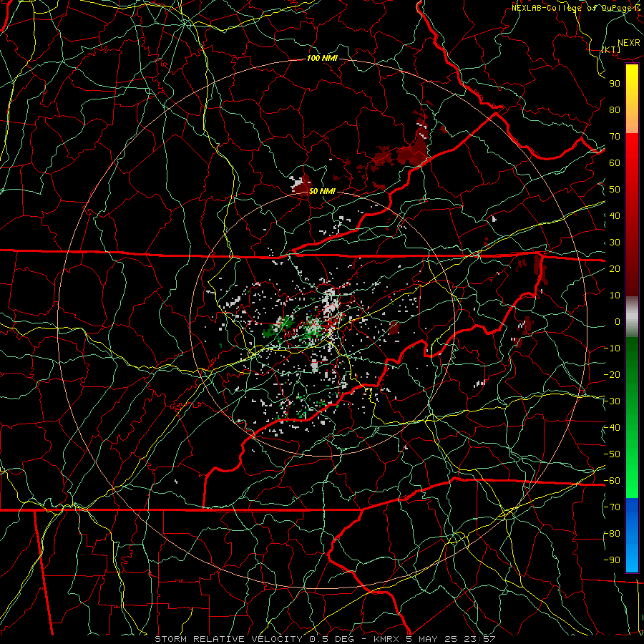Image resolution: width=644 pixels, height=644 pixels.
Task: Click the [KT] units label above color bar
Action: 611,49
